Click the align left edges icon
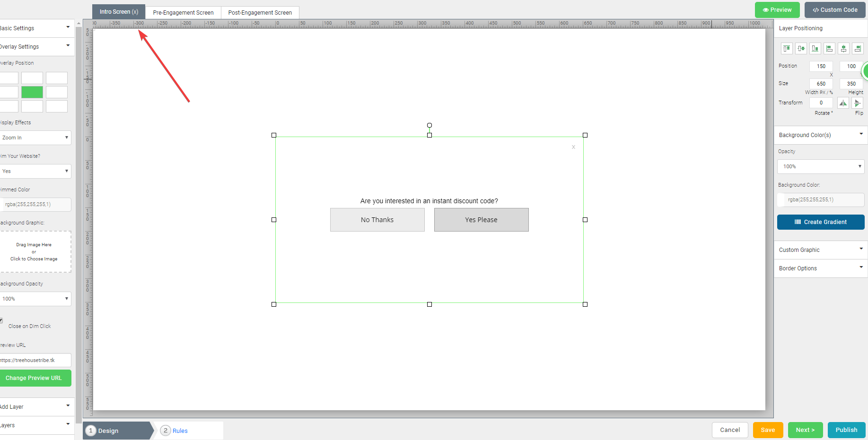The height and width of the screenshot is (440, 868). tap(829, 49)
